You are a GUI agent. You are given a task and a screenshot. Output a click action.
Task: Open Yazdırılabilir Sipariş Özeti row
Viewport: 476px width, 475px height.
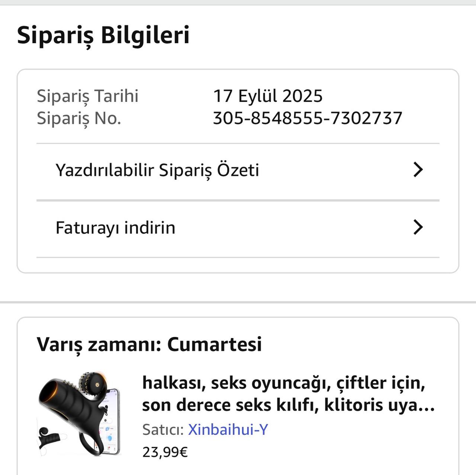click(x=157, y=170)
